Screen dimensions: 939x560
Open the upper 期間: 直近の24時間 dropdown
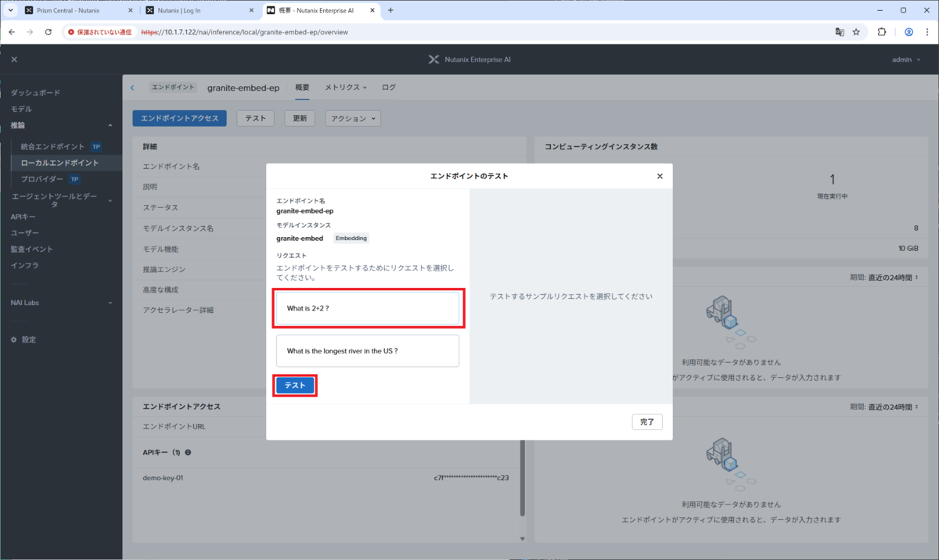click(x=884, y=277)
